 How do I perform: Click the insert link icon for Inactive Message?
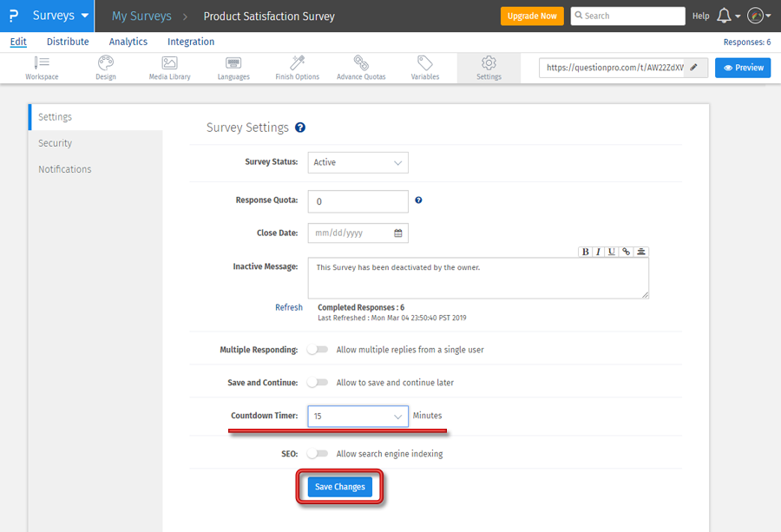pyautogui.click(x=627, y=252)
